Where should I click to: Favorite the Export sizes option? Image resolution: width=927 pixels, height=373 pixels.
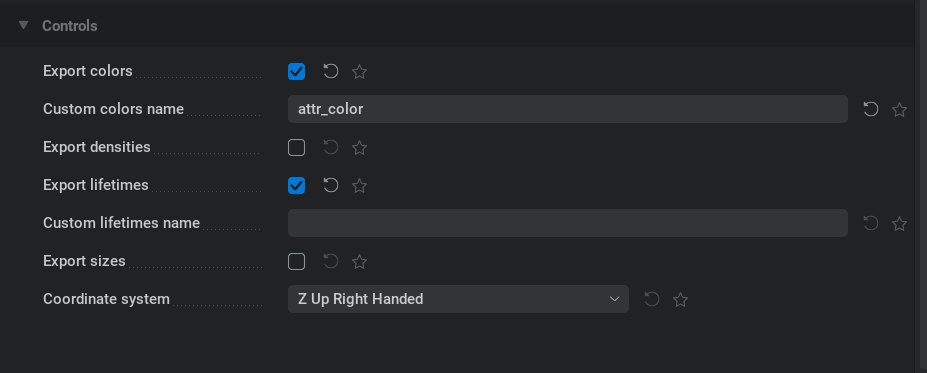tap(359, 262)
